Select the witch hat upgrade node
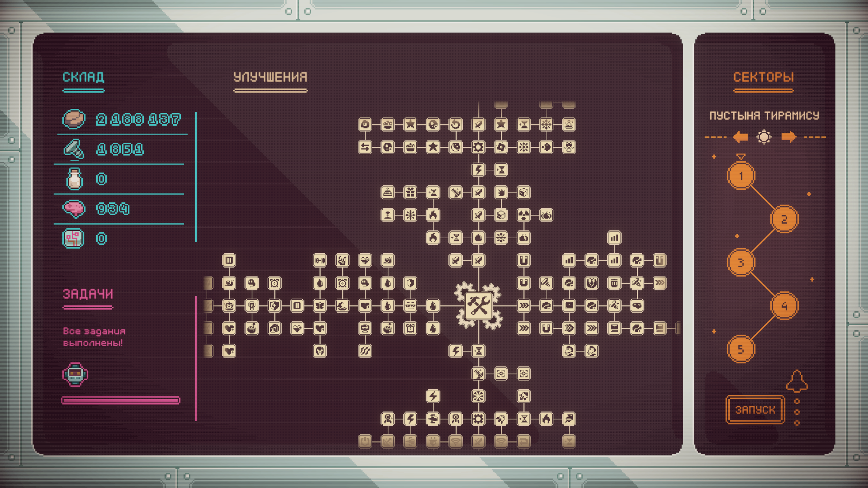 [342, 306]
